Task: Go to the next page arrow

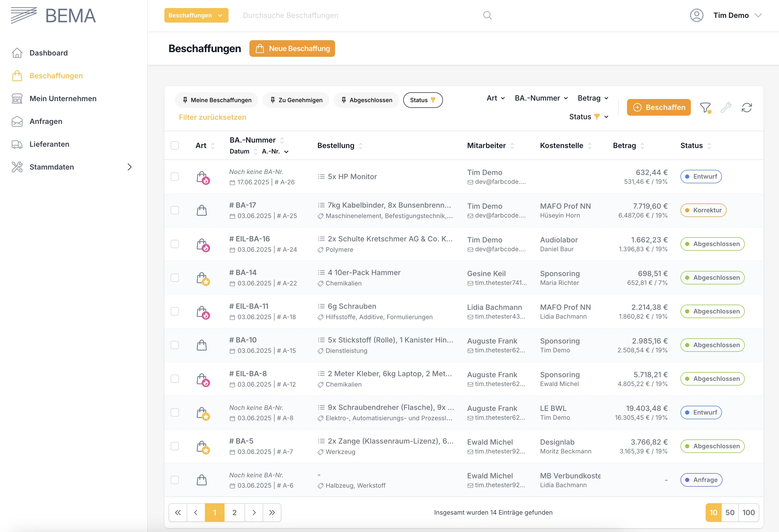Action: 254,513
